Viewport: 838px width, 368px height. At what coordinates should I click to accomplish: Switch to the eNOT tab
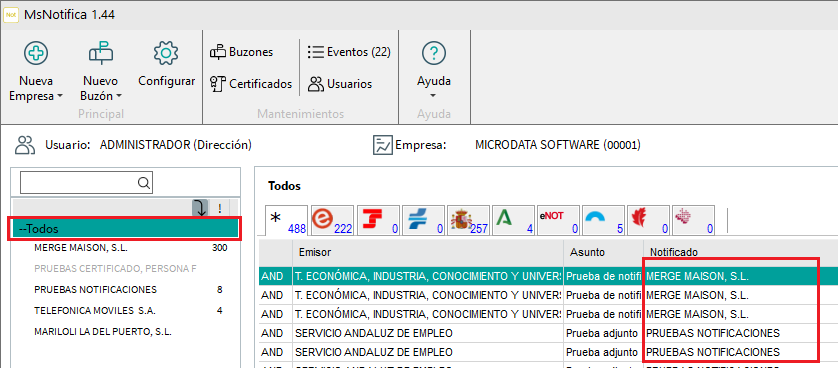pyautogui.click(x=558, y=220)
